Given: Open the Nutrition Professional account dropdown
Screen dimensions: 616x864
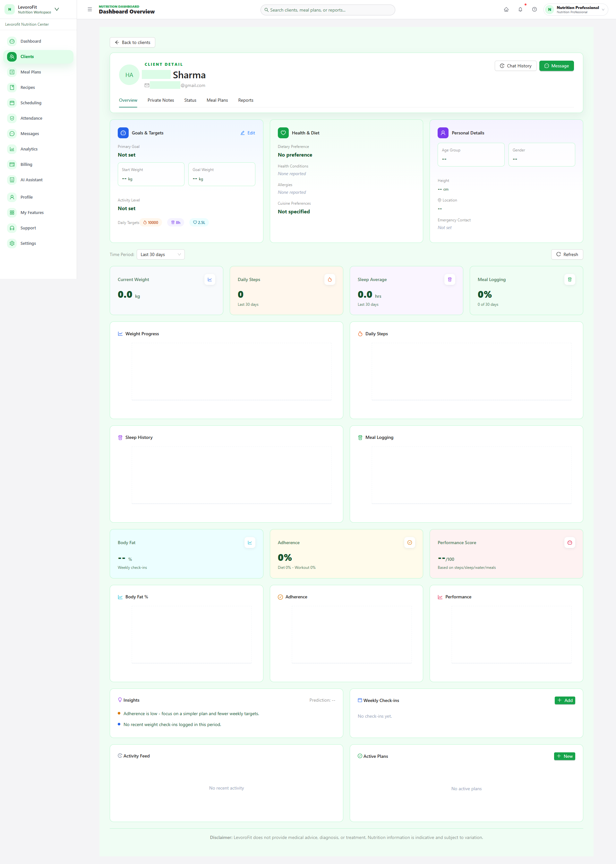Looking at the screenshot, I should pos(576,10).
